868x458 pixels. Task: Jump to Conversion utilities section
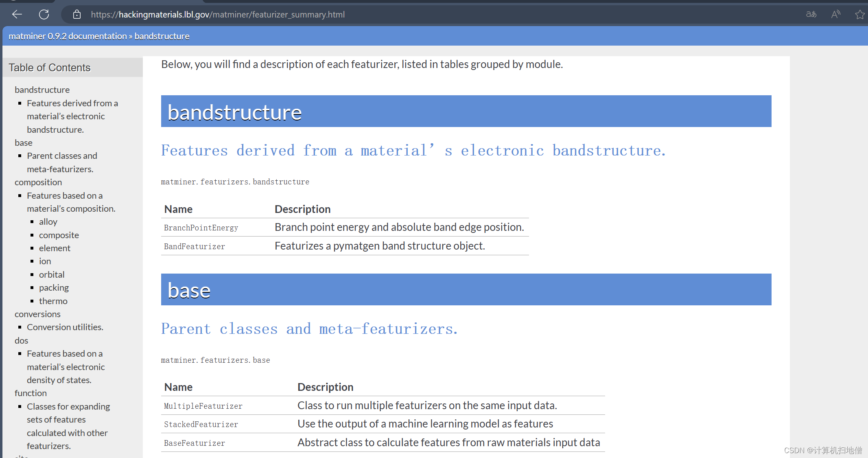click(x=65, y=327)
